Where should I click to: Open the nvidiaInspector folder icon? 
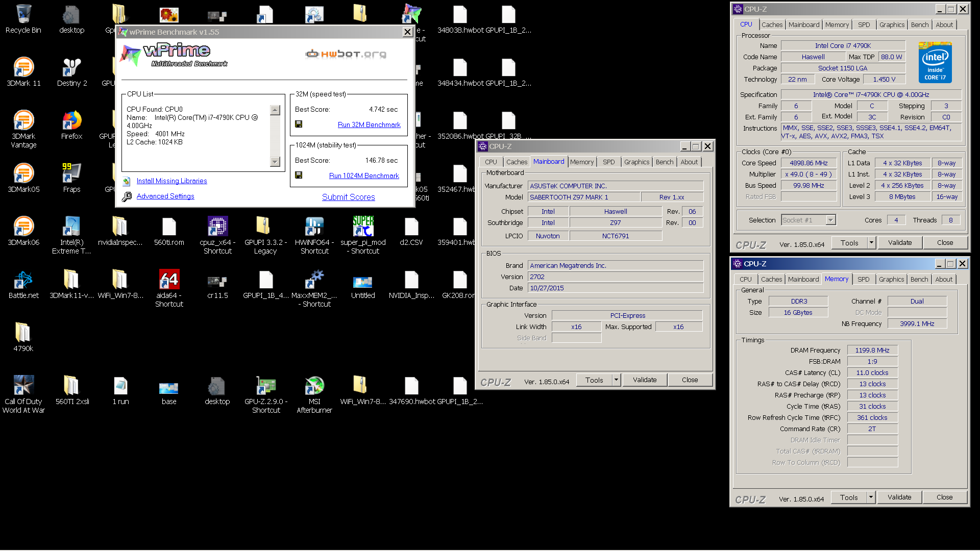(x=120, y=231)
